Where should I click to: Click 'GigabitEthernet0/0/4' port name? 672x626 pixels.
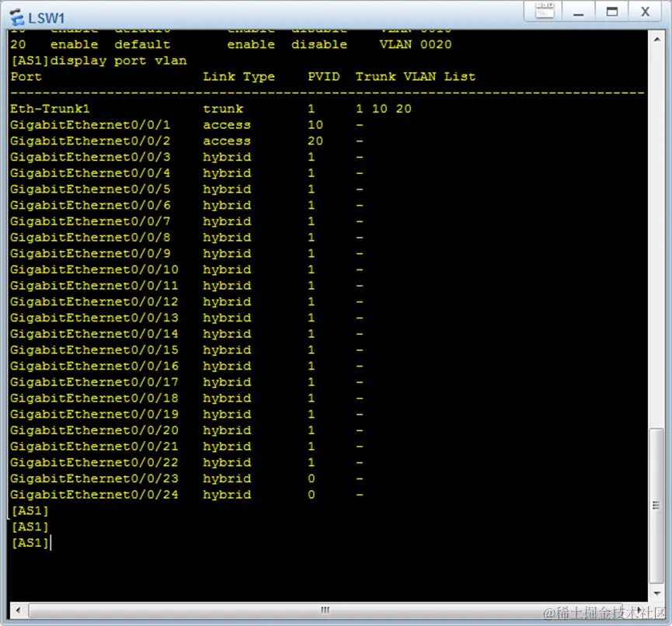point(90,173)
